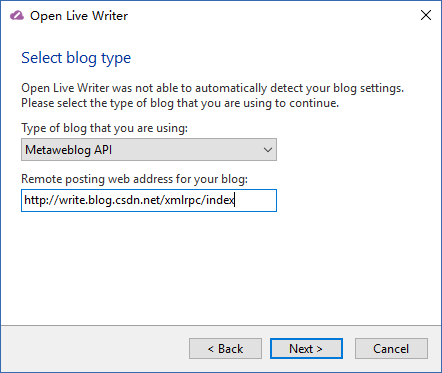Cancel the blog setup wizard

click(x=391, y=349)
